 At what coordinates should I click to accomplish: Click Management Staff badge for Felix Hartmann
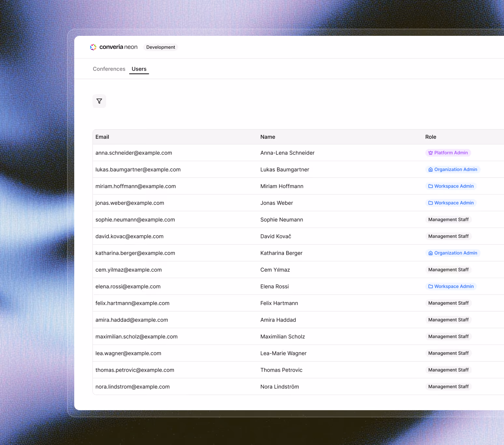click(448, 303)
